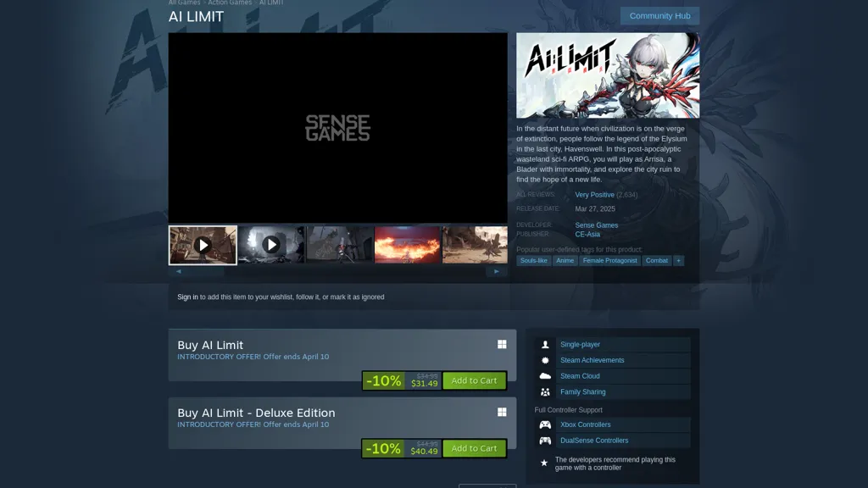Image resolution: width=868 pixels, height=488 pixels.
Task: Play the Sense Games trailer video
Action: (337, 128)
